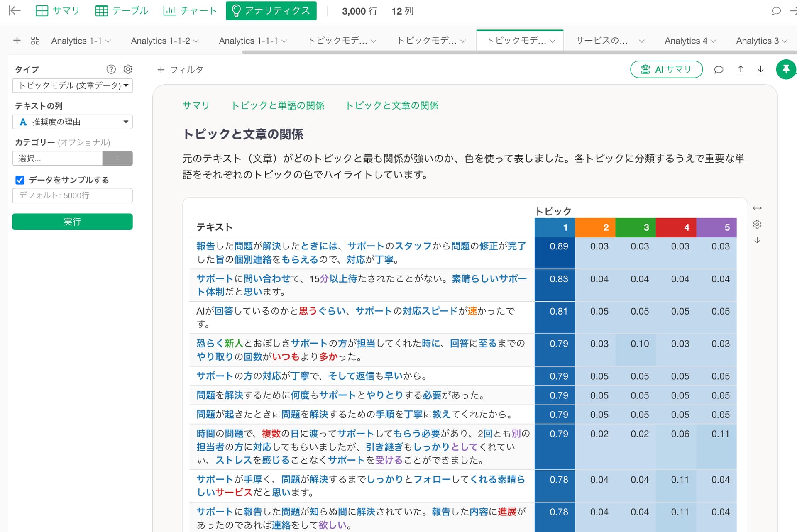
Task: Click the AI サマリ button
Action: (x=666, y=69)
